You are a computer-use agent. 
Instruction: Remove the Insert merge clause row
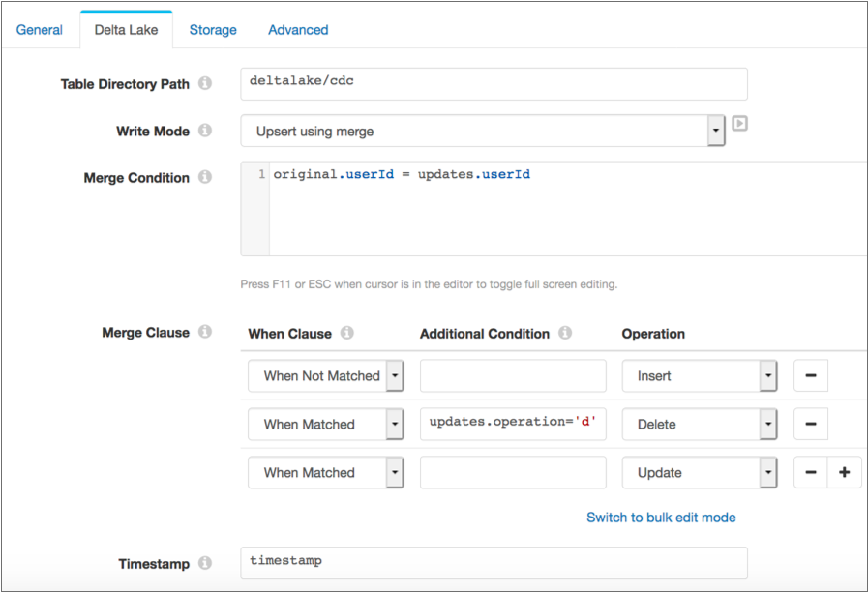pyautogui.click(x=811, y=375)
